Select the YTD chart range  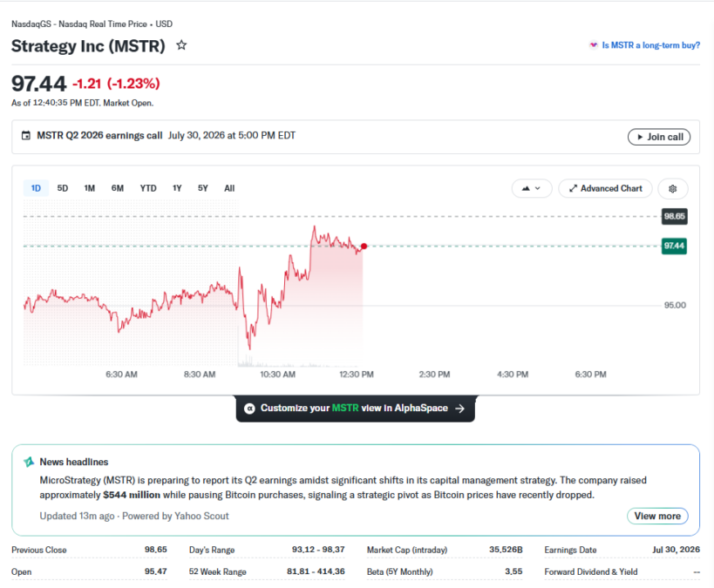tap(148, 188)
